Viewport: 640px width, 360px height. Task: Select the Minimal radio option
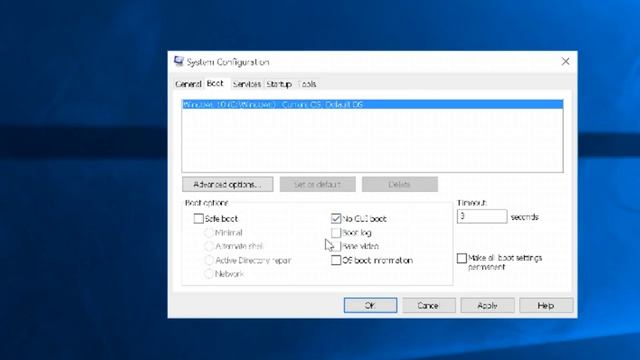point(209,233)
